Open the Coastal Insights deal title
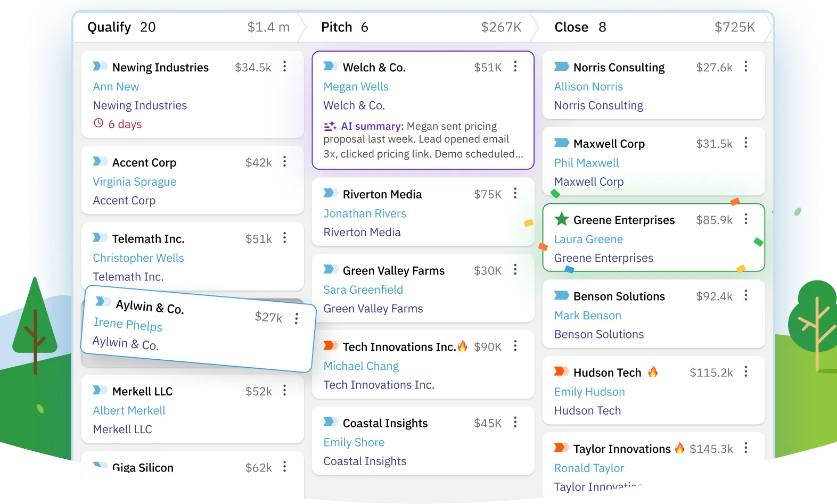The height and width of the screenshot is (504, 837). coord(385,423)
